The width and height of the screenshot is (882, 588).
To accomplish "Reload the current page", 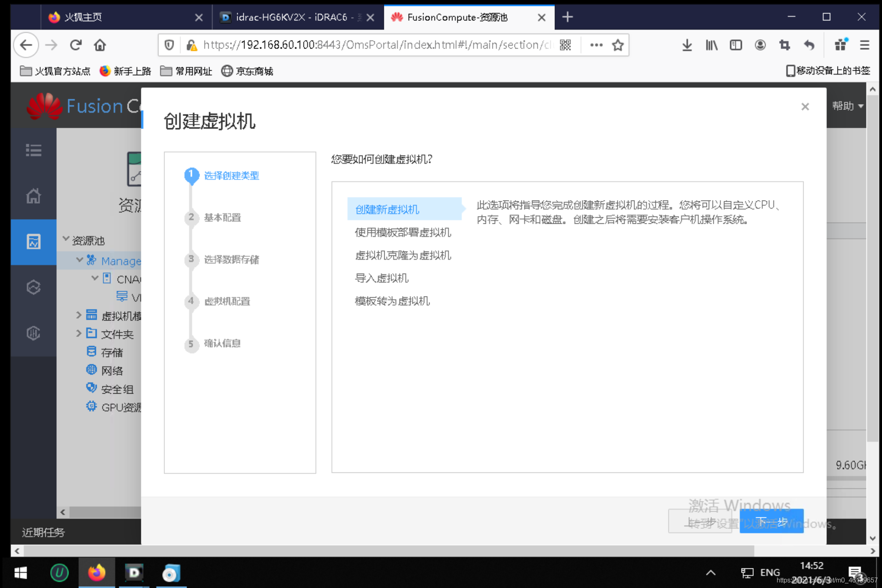I will pyautogui.click(x=76, y=45).
